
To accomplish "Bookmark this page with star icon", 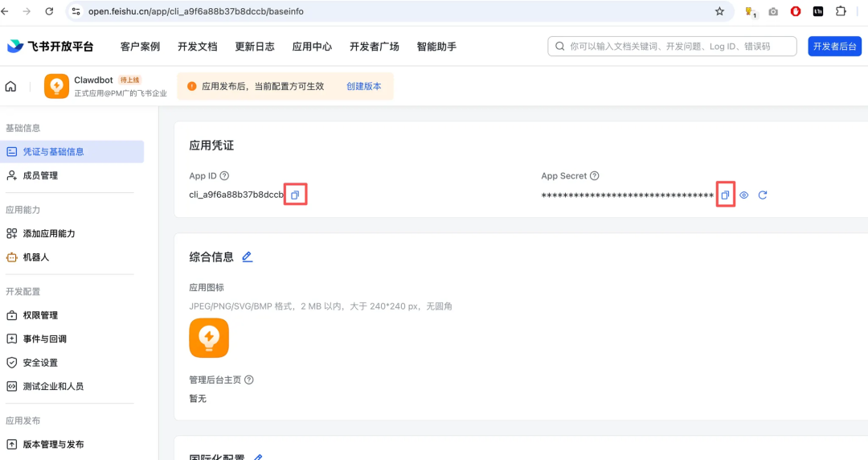I will [719, 11].
